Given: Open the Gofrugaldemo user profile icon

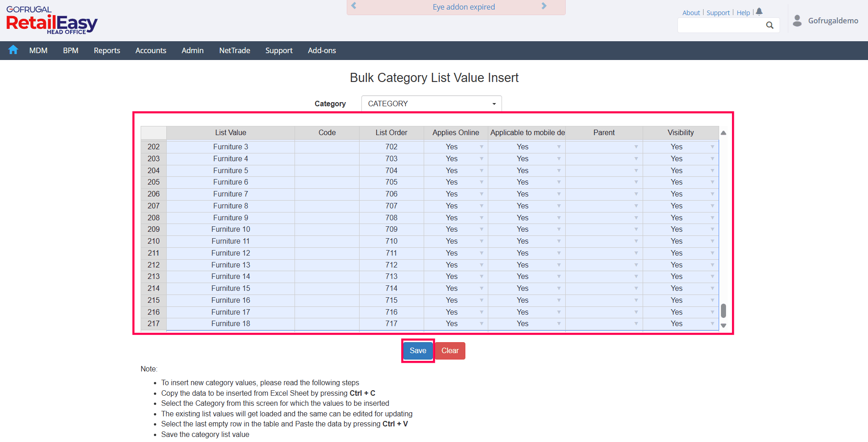Looking at the screenshot, I should (x=797, y=21).
